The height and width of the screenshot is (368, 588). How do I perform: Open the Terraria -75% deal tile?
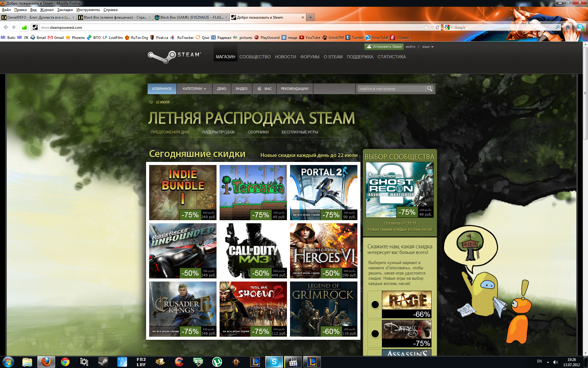(253, 193)
